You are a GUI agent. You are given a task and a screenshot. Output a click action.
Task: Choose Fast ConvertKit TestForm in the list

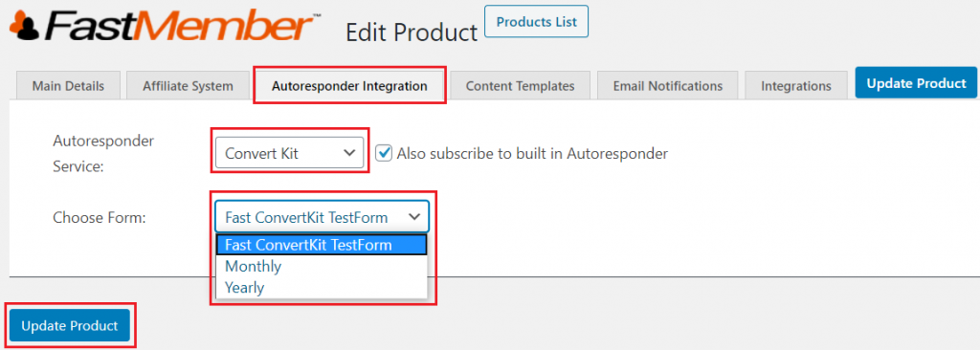[322, 245]
